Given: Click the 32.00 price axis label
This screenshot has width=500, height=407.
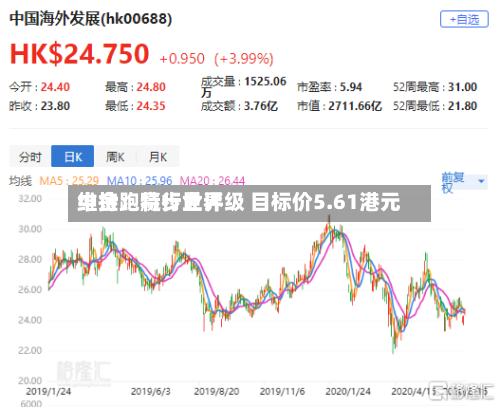Looking at the screenshot, I should pos(30,199).
